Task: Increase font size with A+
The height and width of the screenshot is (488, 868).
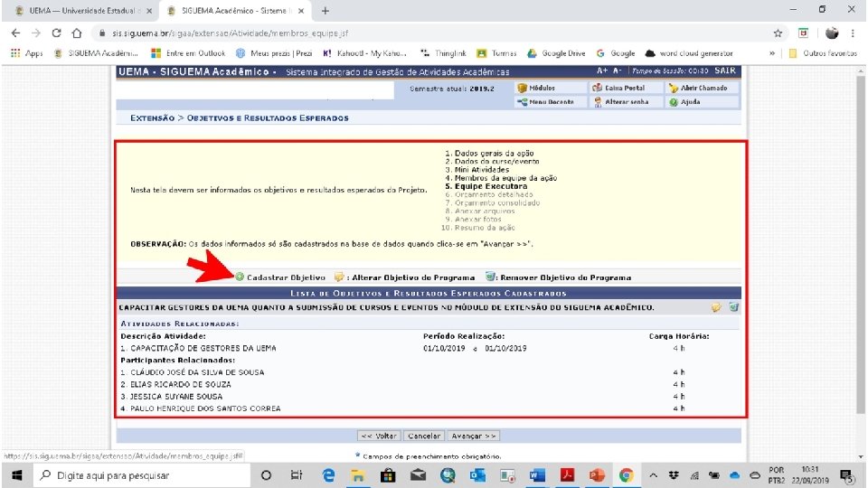Action: pos(602,70)
